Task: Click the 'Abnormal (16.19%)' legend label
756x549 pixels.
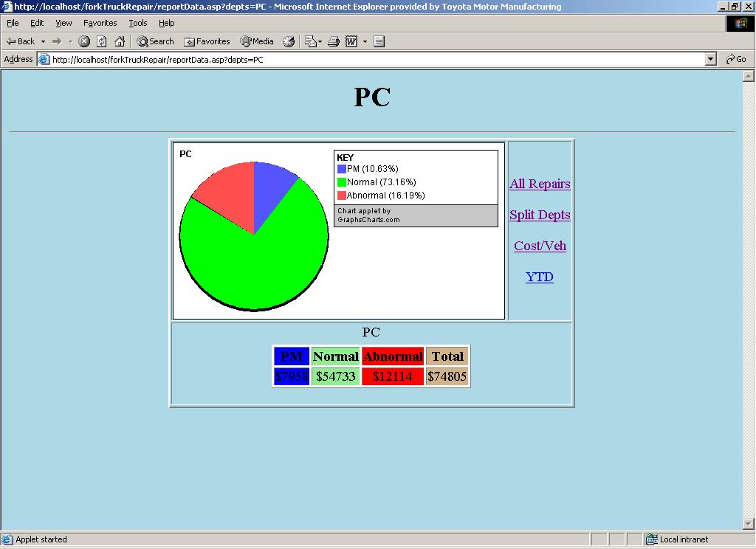Action: tap(385, 196)
